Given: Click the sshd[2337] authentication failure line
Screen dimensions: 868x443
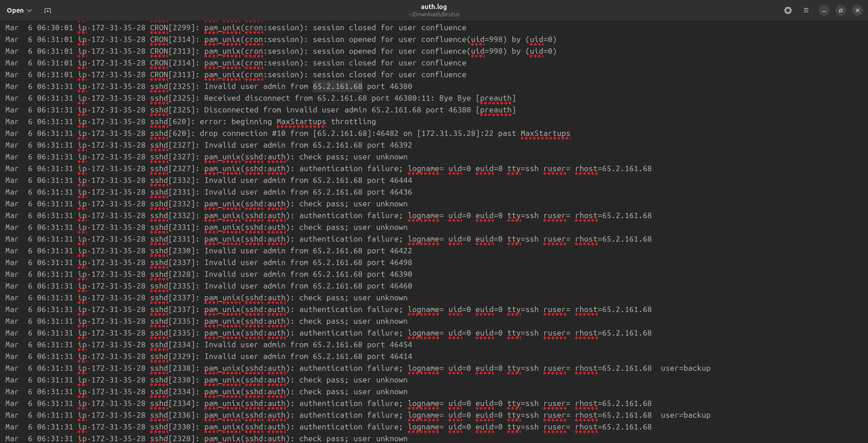Looking at the screenshot, I should coord(329,310).
